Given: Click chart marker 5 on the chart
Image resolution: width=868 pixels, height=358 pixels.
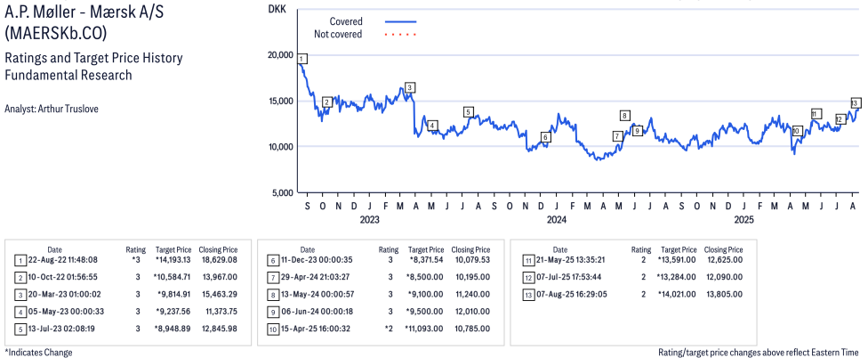Looking at the screenshot, I should click(469, 112).
